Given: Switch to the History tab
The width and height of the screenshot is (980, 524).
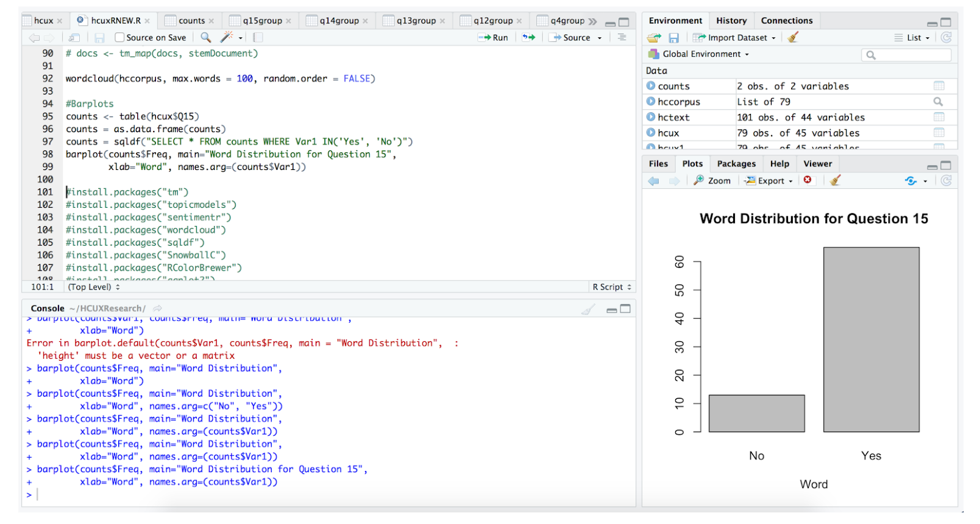Looking at the screenshot, I should 731,21.
